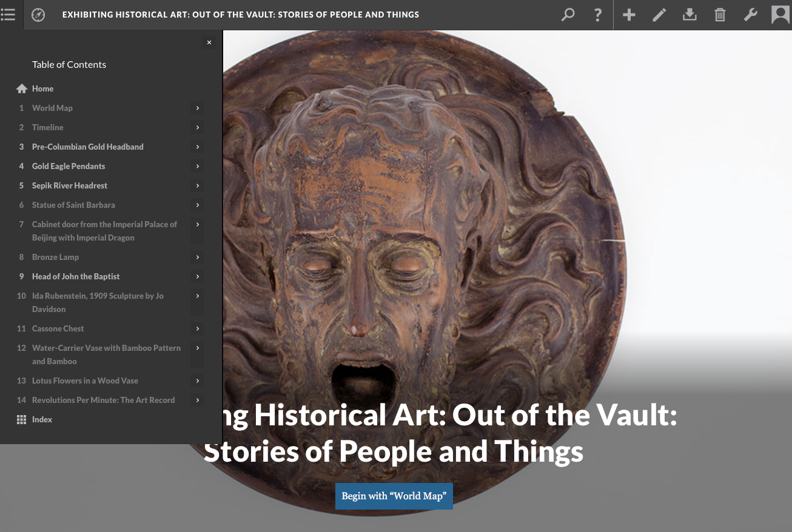Expand the Bronze Lamp arrow
The height and width of the screenshot is (532, 792).
coord(198,257)
